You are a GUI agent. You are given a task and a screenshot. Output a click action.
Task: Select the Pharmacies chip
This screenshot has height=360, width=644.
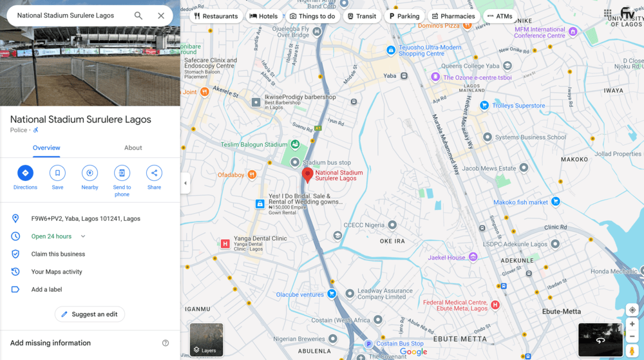[x=453, y=16]
